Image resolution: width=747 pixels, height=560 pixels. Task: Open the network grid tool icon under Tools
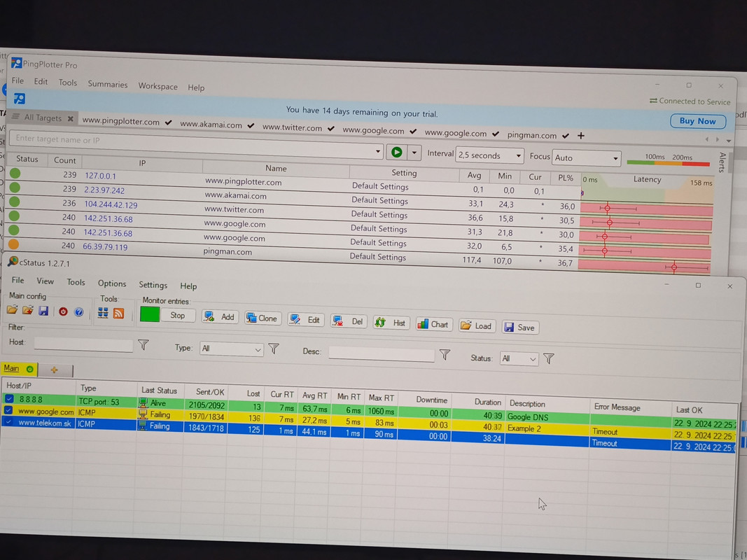click(x=103, y=312)
